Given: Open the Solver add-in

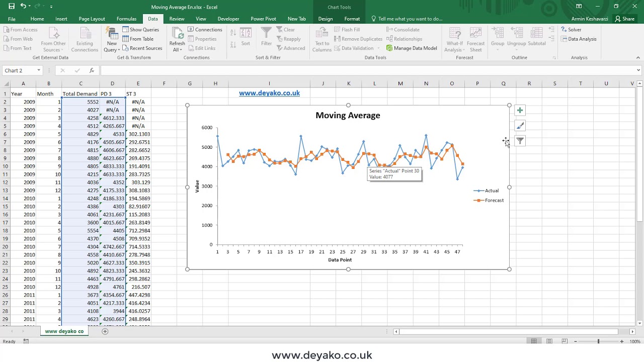Looking at the screenshot, I should (571, 30).
